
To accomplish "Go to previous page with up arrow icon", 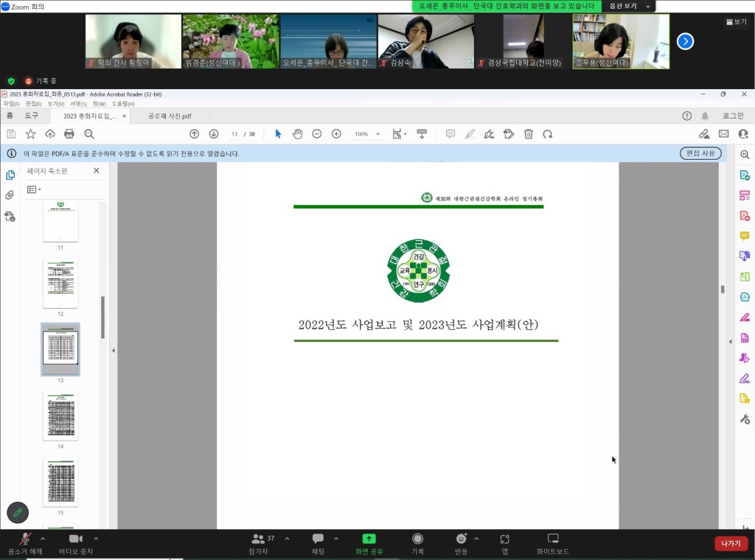I will click(x=194, y=134).
